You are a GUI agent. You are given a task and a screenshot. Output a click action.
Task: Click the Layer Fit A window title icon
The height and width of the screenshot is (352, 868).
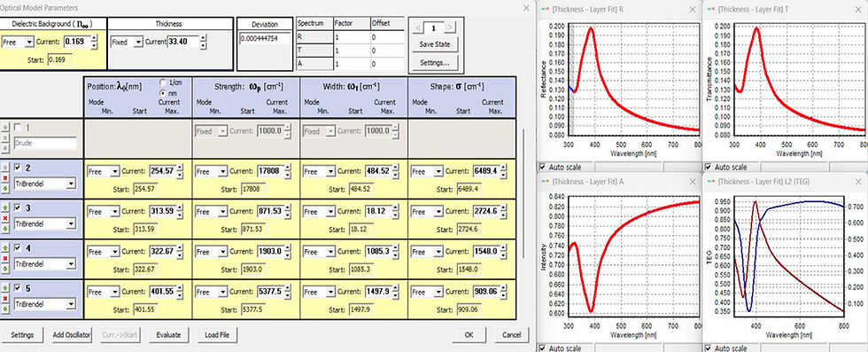point(545,181)
